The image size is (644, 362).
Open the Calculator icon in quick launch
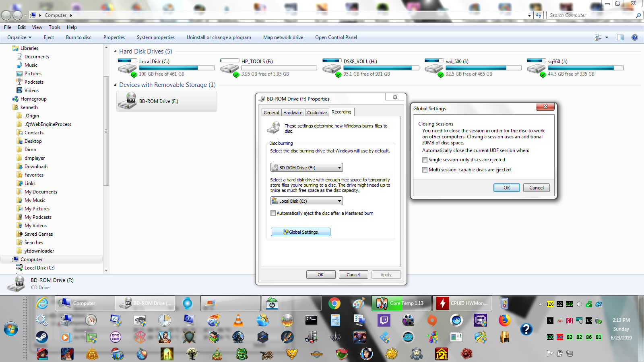(x=335, y=320)
